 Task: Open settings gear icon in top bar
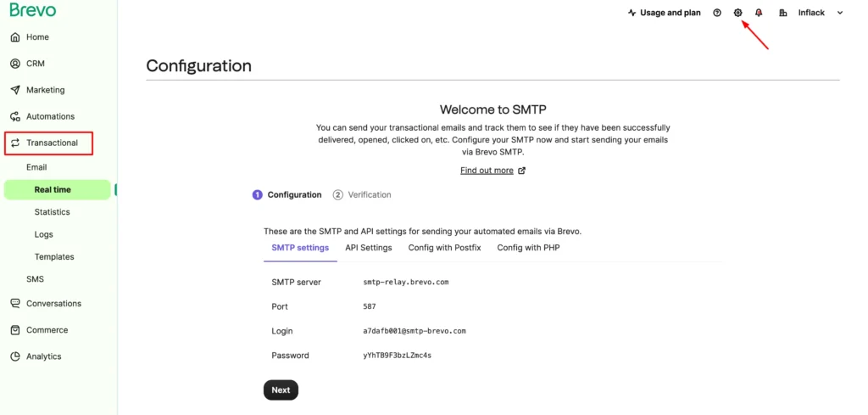coord(737,13)
